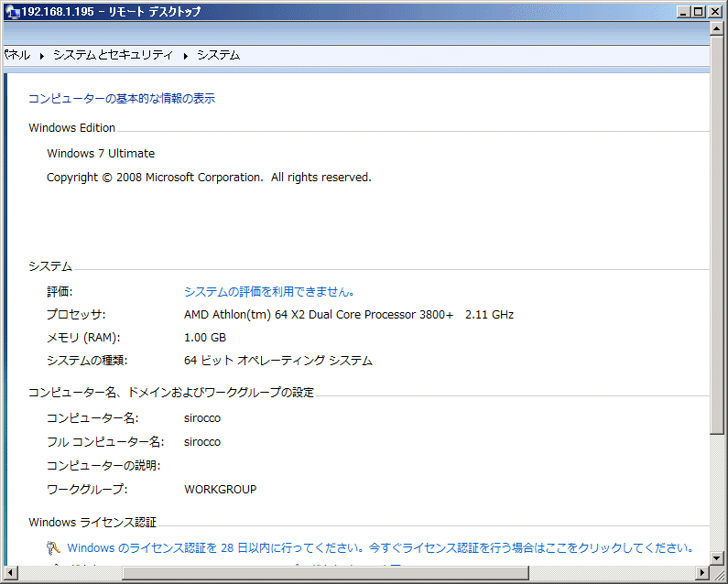The height and width of the screenshot is (584, 728).
Task: Click Windows 7 Ultimate text
Action: pyautogui.click(x=101, y=154)
